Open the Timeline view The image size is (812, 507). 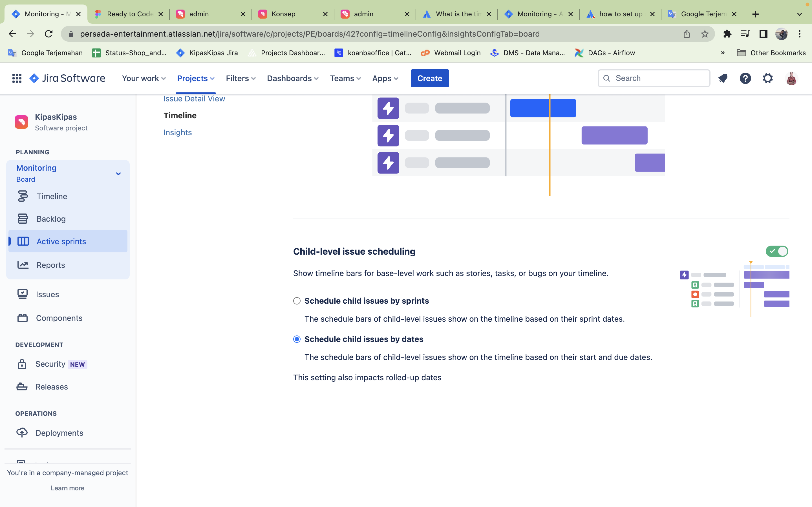51,196
